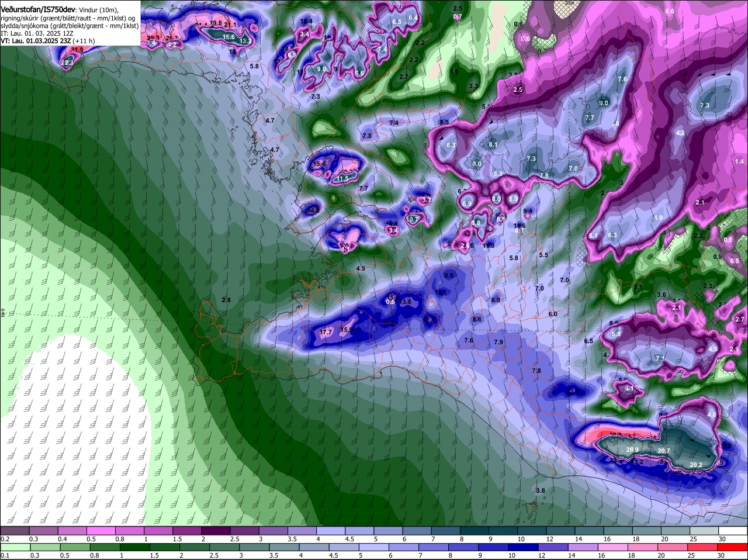748x560 pixels.
Task: Click the '5.9' value on the map
Action: pos(513,199)
